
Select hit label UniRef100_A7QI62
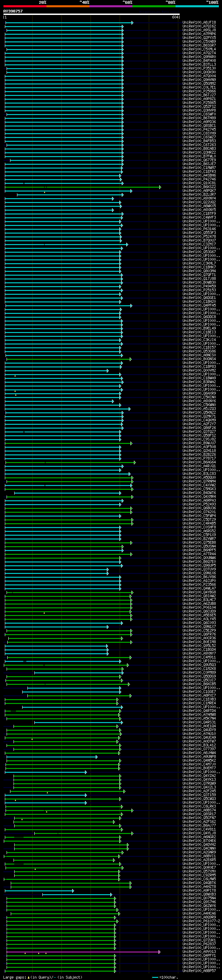click(199, 26)
